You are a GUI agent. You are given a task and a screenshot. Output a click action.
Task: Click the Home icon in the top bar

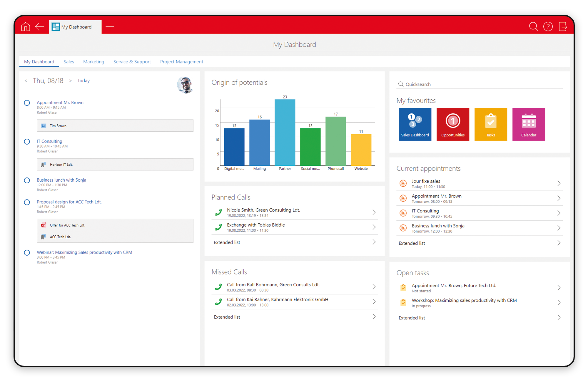coord(25,26)
